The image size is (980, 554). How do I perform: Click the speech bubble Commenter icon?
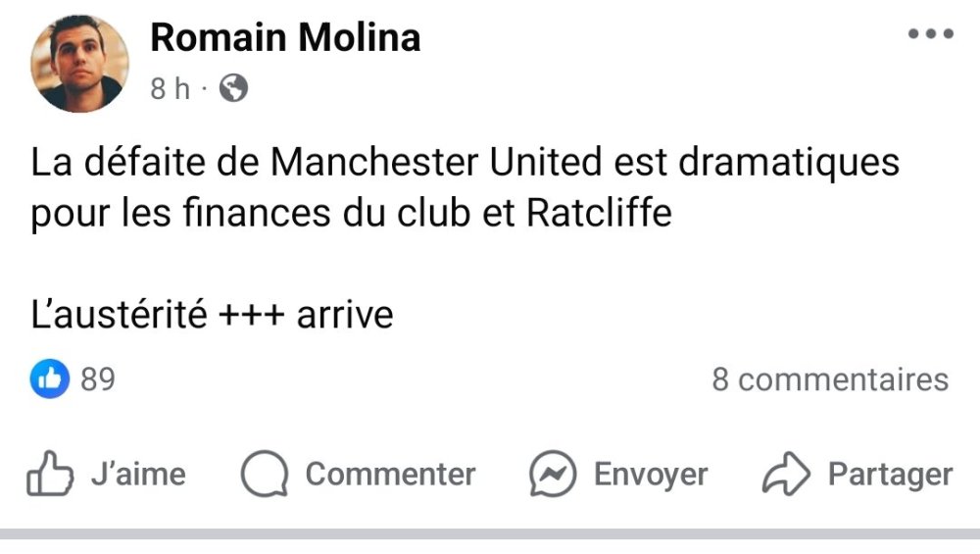tap(265, 476)
